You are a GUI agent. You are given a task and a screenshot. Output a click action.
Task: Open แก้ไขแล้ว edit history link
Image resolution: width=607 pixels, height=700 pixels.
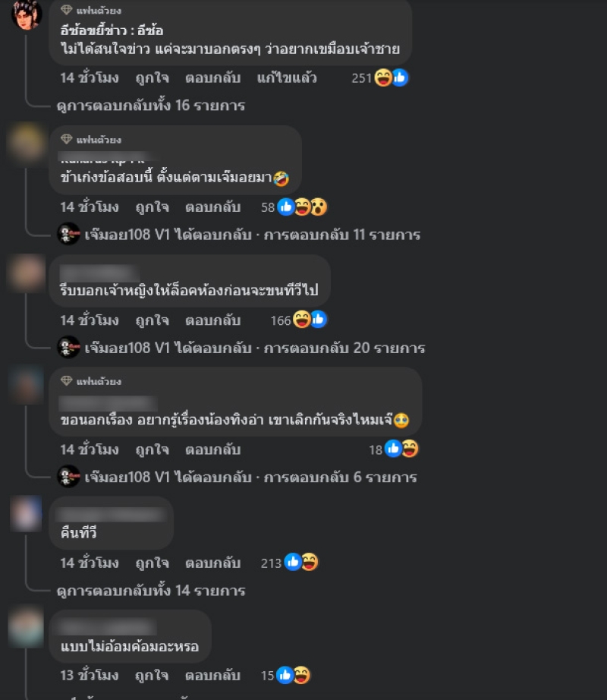(x=287, y=78)
